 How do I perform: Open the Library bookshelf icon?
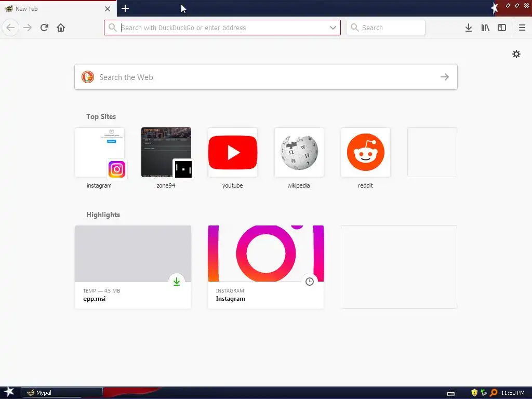click(x=485, y=28)
